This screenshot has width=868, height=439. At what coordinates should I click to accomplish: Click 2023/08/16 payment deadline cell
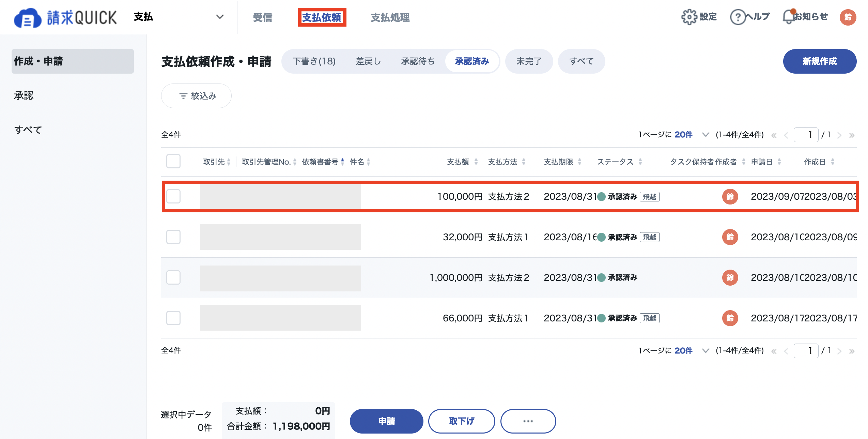(570, 237)
